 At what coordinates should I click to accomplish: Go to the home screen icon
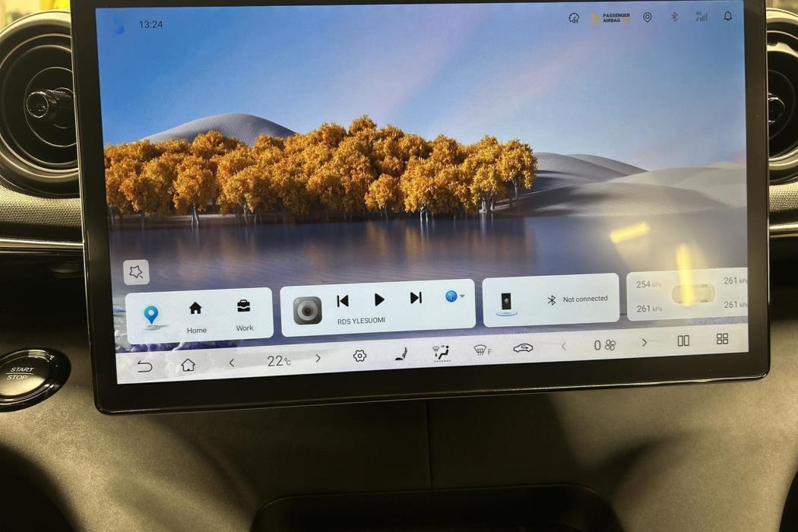click(188, 365)
